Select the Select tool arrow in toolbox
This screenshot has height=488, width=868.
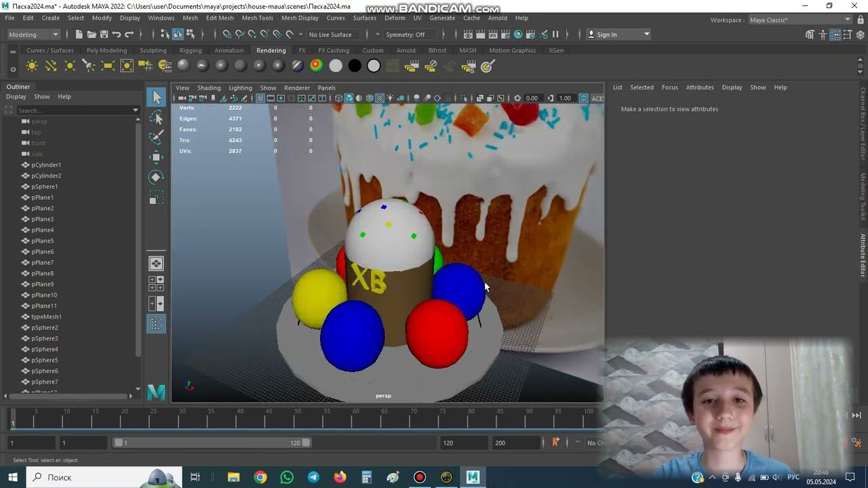[x=157, y=98]
